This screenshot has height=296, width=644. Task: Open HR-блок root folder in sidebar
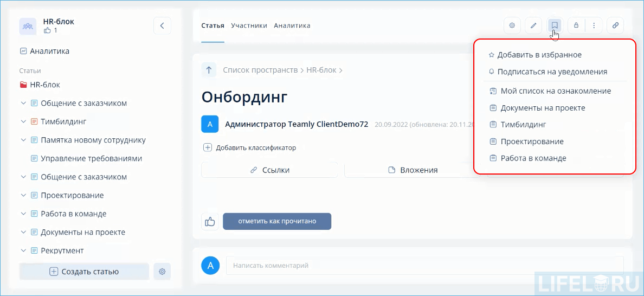tap(45, 85)
